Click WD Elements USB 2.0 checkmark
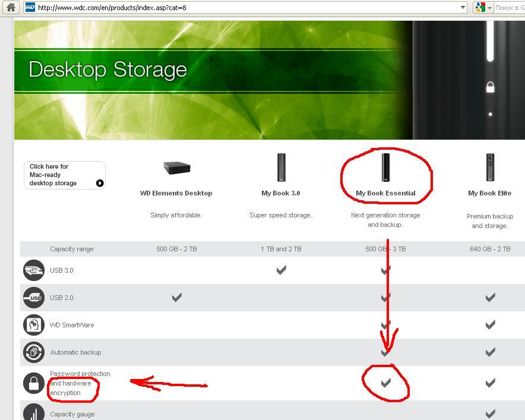This screenshot has height=420, width=525. pyautogui.click(x=177, y=297)
